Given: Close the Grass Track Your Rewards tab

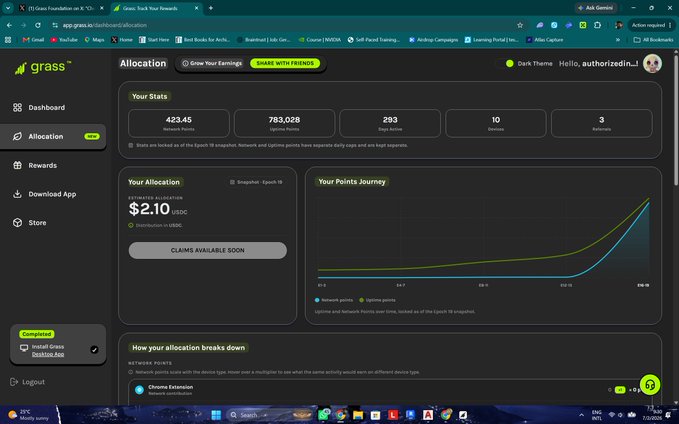Looking at the screenshot, I should [196, 8].
